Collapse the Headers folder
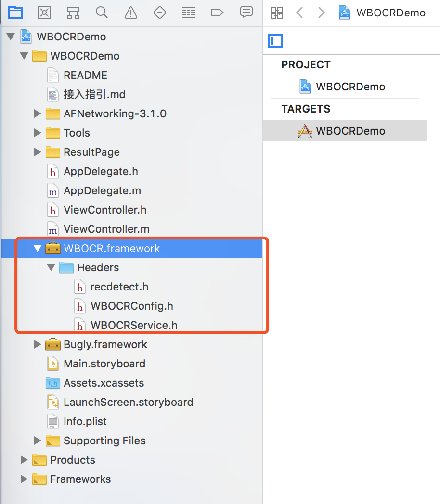This screenshot has height=504, width=440. tap(51, 267)
